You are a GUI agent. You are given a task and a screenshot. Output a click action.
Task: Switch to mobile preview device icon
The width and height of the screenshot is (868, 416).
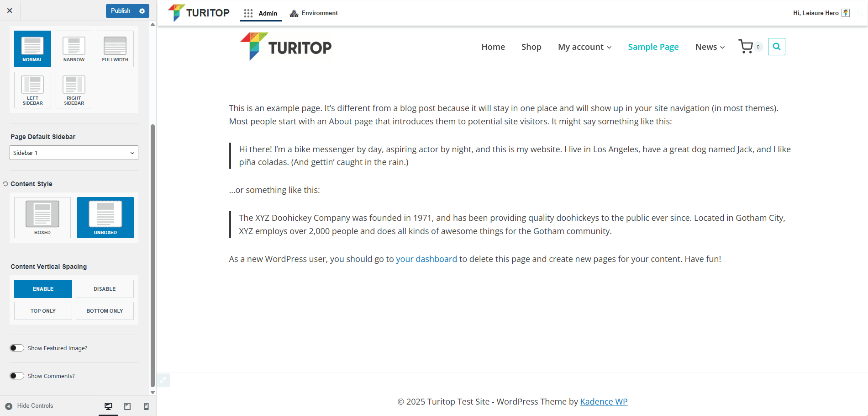pos(146,406)
